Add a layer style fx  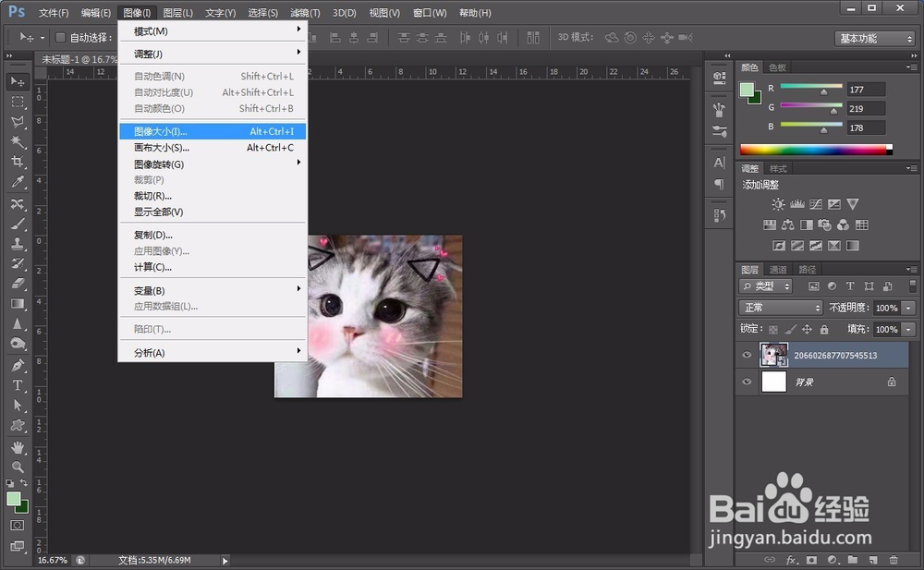[792, 560]
